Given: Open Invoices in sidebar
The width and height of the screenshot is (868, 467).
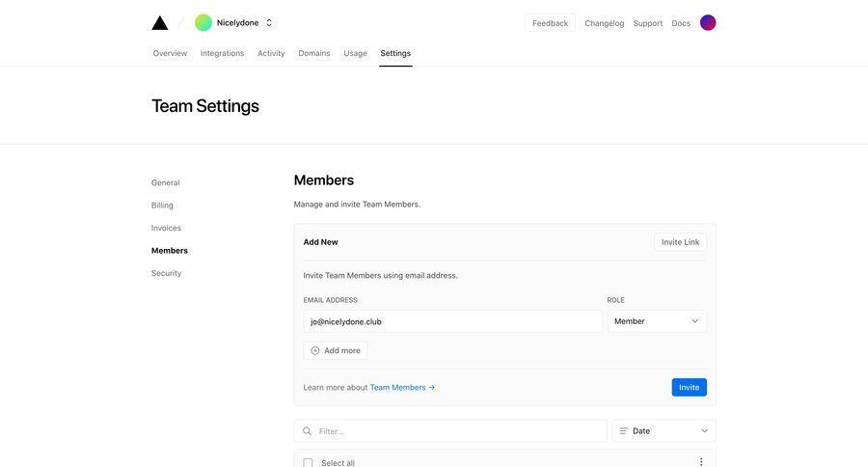Looking at the screenshot, I should (166, 229).
